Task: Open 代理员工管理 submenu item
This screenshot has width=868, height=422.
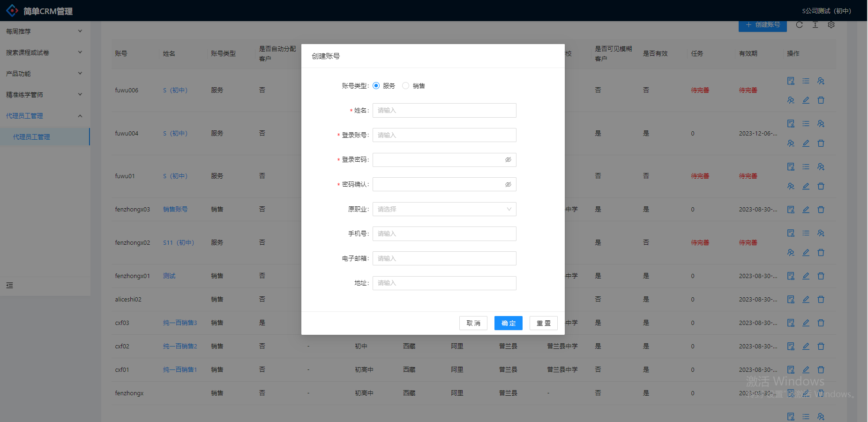Action: coord(31,137)
